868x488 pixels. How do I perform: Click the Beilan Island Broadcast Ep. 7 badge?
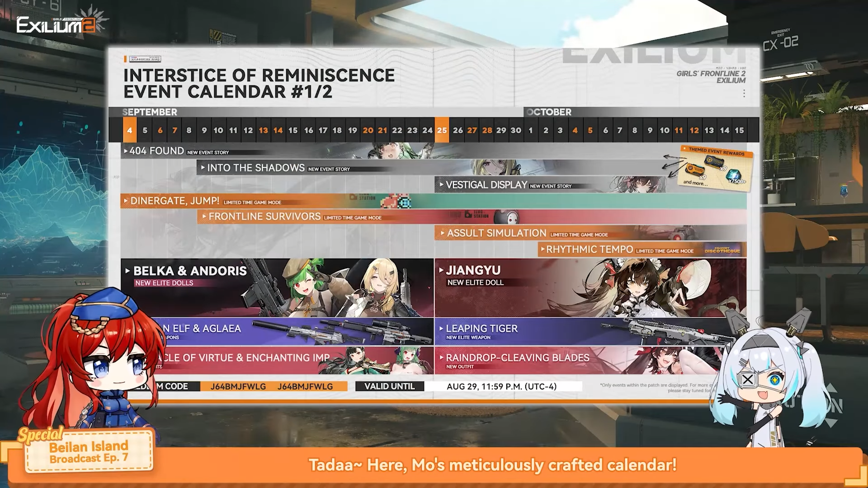coord(89,452)
